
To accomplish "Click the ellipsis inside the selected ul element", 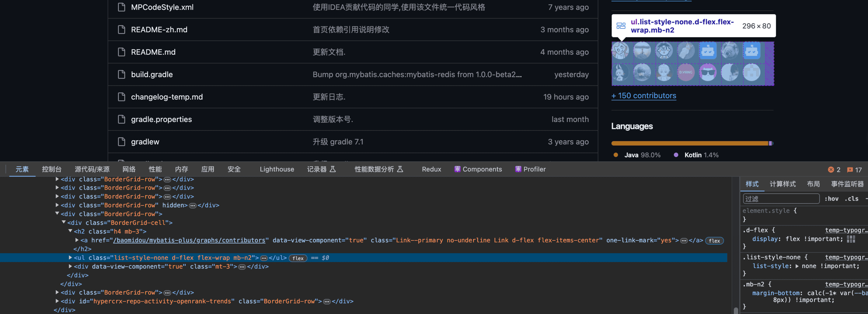I will (x=264, y=258).
